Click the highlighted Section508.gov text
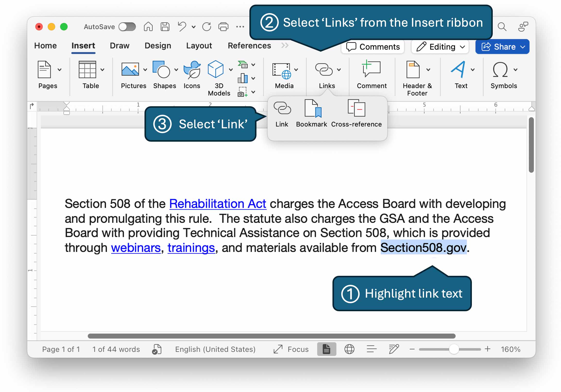 [424, 247]
